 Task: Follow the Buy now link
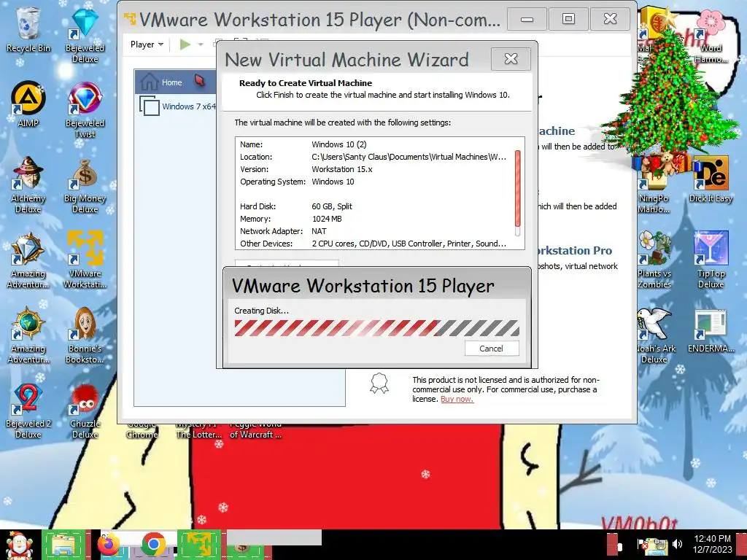[x=457, y=399]
